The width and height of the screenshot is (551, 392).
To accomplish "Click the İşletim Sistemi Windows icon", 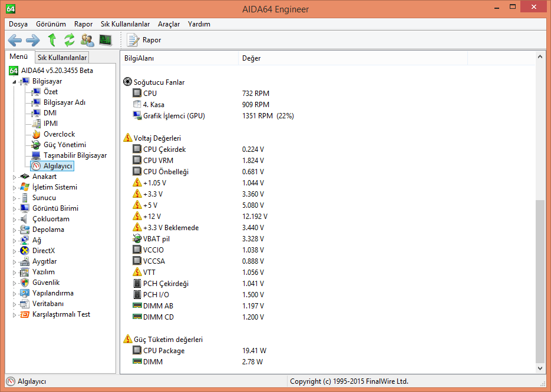I will [25, 187].
